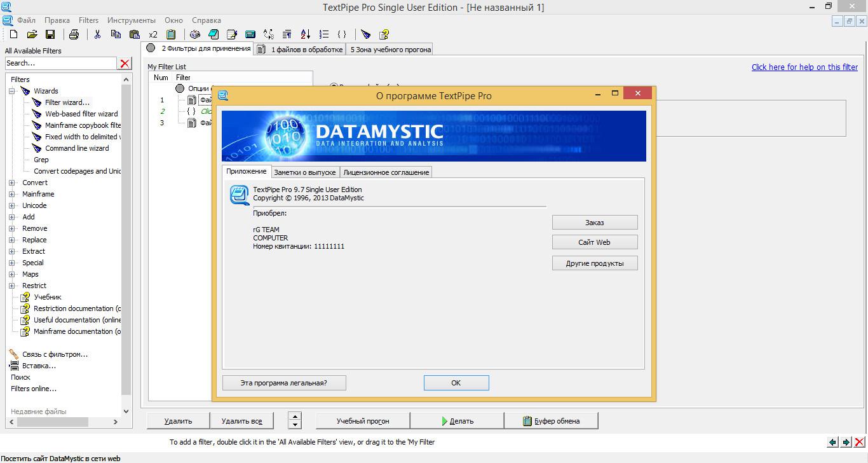Click in the filter Search field

coord(61,63)
